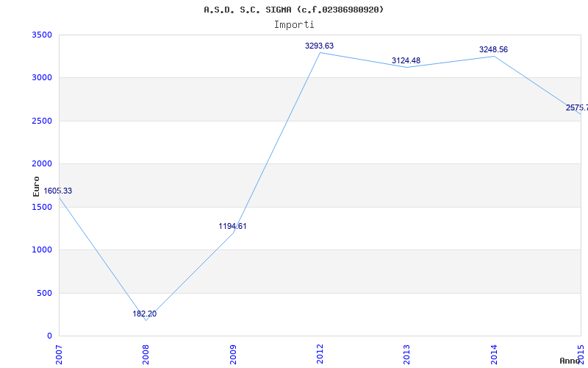Select the 1000 y-axis tick label
588x368 pixels.
coord(42,250)
